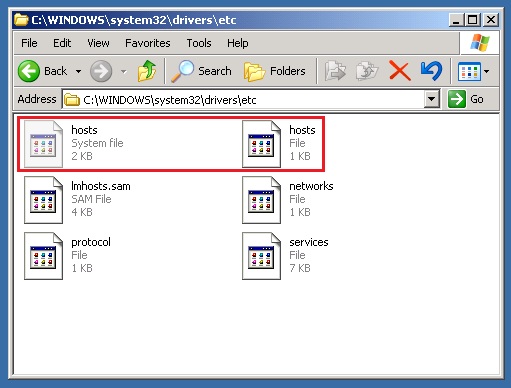Click inside the Address path field
Screen dimensions: 511x388
243,99
